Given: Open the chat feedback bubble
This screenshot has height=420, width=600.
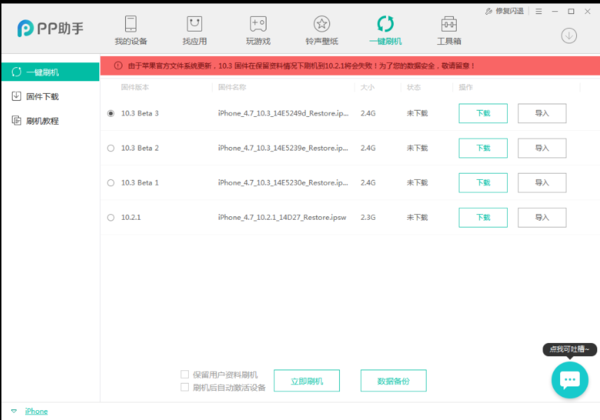Looking at the screenshot, I should point(569,379).
